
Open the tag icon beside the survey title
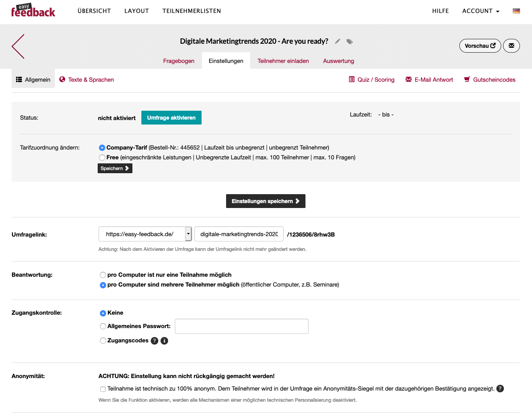pyautogui.click(x=350, y=41)
